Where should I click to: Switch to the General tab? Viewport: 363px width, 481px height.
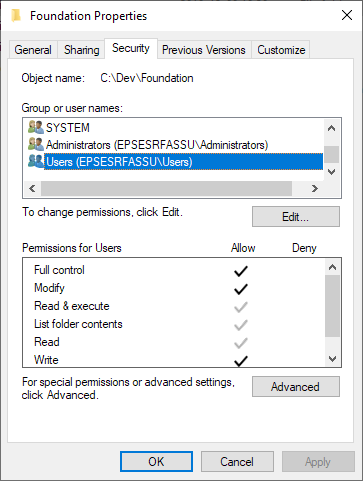(x=33, y=50)
